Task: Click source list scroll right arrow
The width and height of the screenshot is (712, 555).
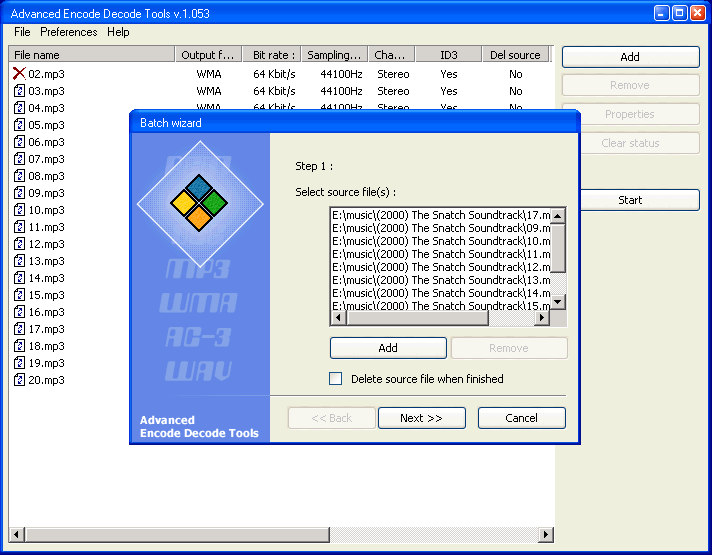Action: [542, 318]
